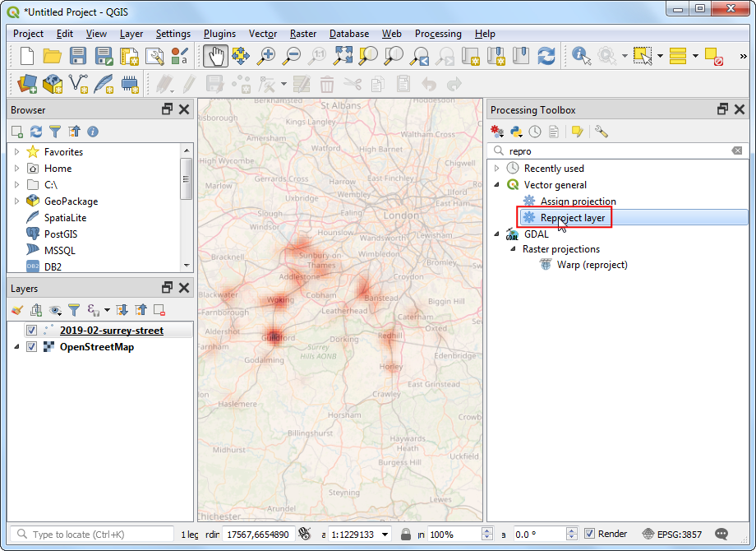
Task: Toggle the 2019-02-surrey-street layer visibility
Action: click(31, 331)
